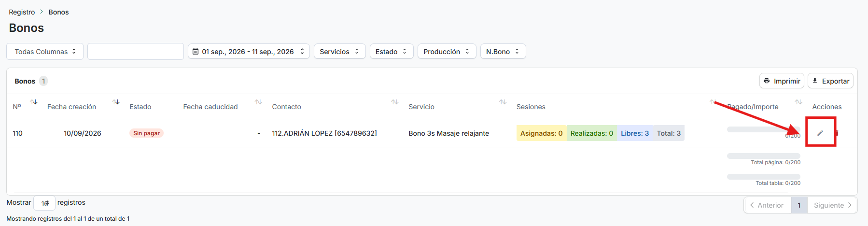Image resolution: width=868 pixels, height=226 pixels.
Task: Sort by Nº column arrows
Action: [x=34, y=102]
